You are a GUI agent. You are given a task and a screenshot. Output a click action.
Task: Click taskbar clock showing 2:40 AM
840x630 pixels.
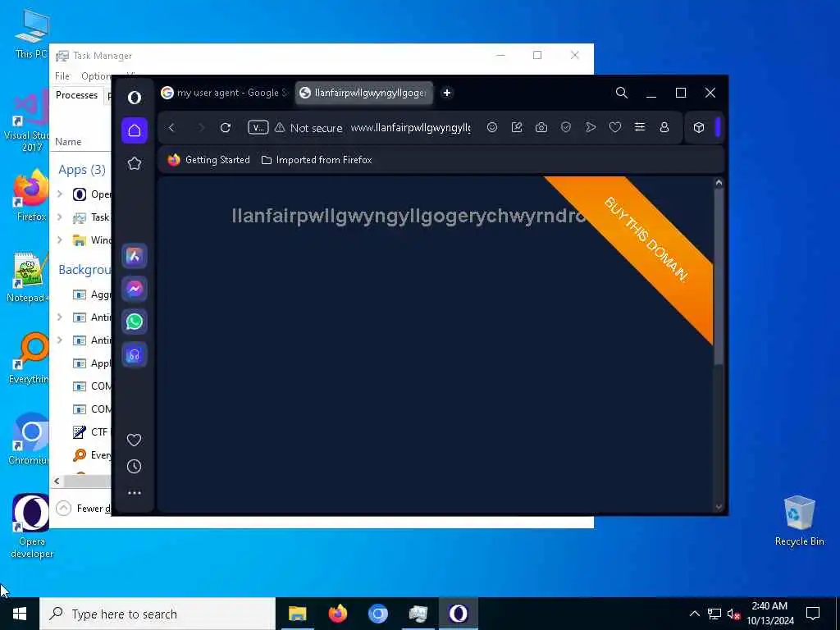point(769,614)
